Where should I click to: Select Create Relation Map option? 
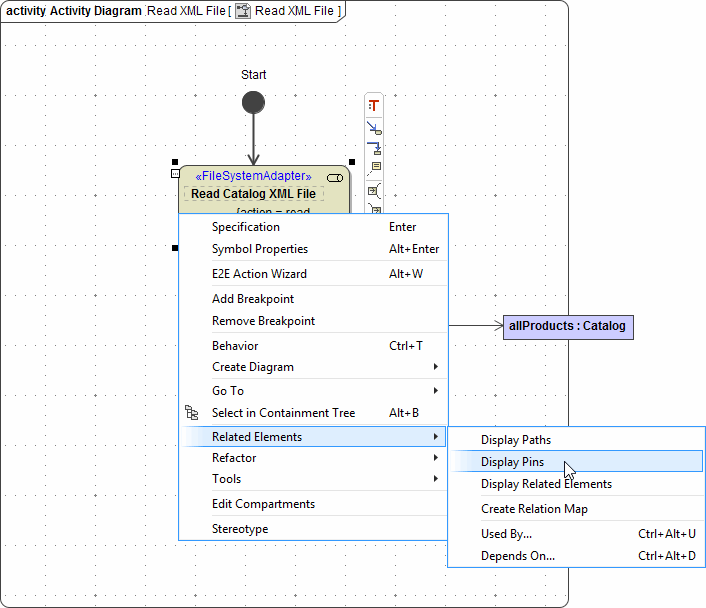click(534, 509)
